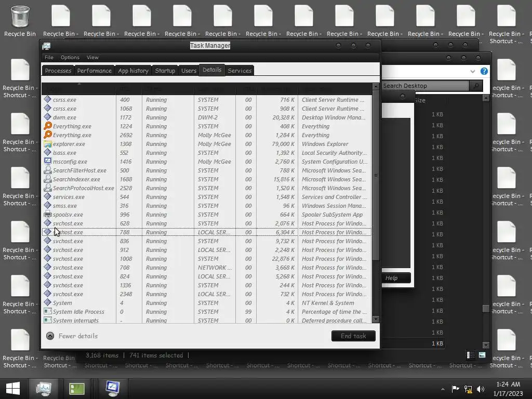532x399 pixels.
Task: Click the System Configuration taskbar icon
Action: [x=112, y=389]
